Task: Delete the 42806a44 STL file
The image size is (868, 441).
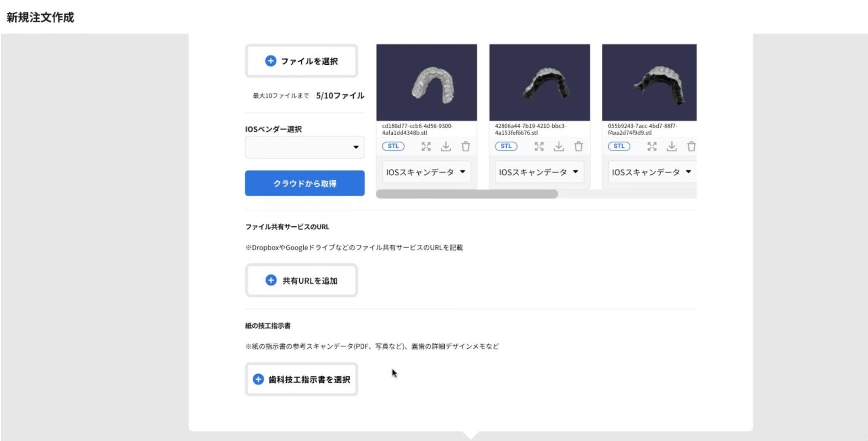Action: (578, 146)
